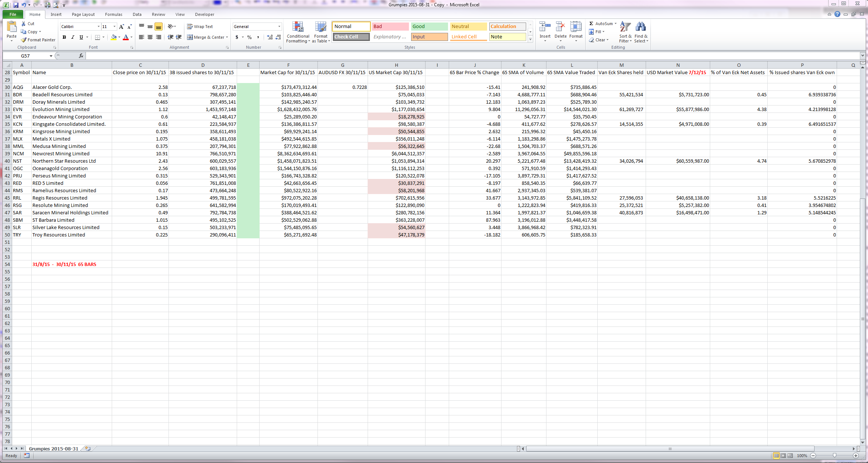Switch to the Developer tab
868x463 pixels.
(x=205, y=14)
